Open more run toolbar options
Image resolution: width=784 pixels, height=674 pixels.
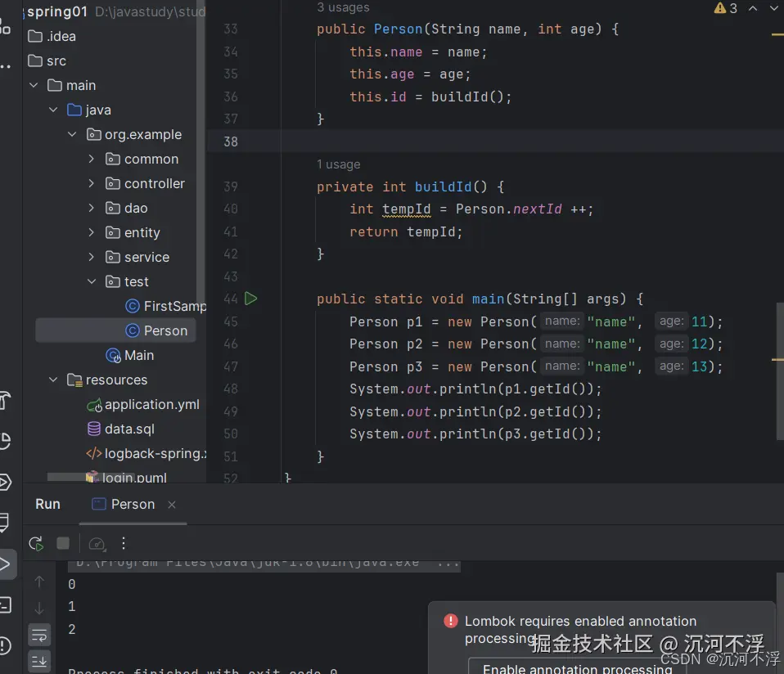124,544
